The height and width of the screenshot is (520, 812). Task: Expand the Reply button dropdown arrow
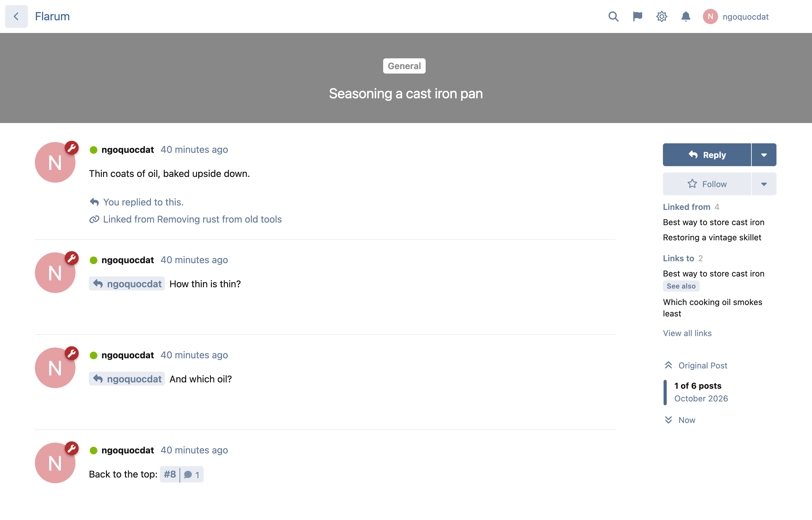click(764, 155)
